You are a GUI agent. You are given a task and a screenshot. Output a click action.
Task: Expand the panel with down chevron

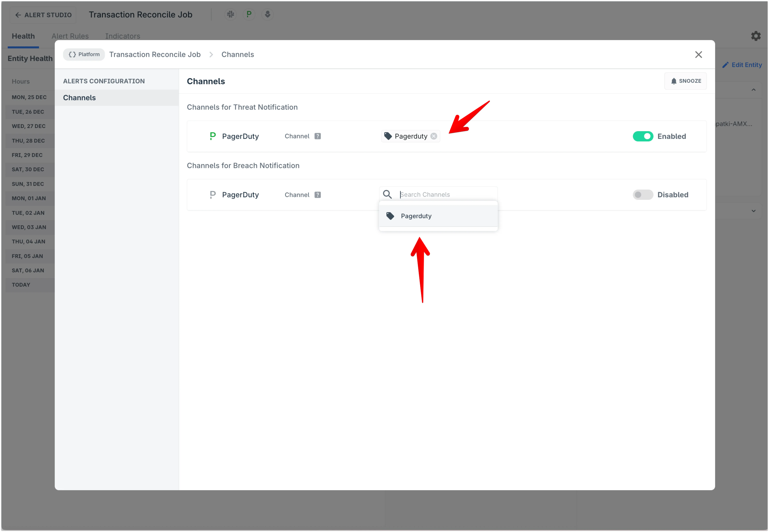click(x=753, y=211)
